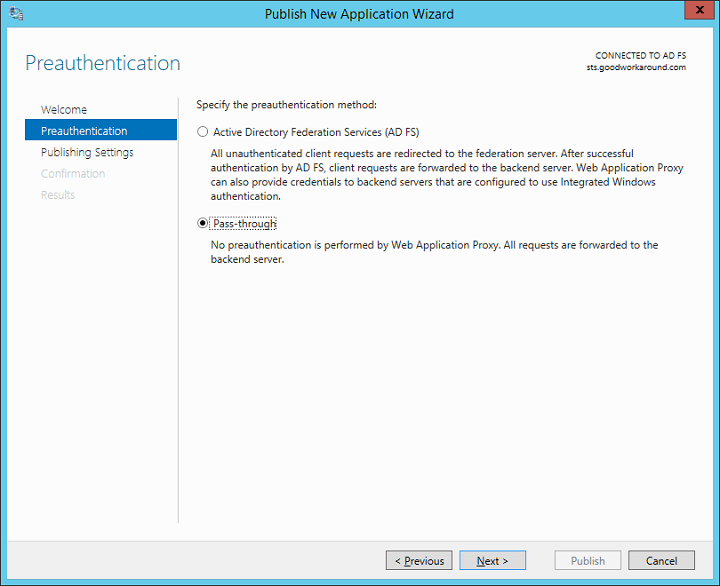This screenshot has height=586, width=720.
Task: Click the greyed-out Confirmation step
Action: click(73, 174)
